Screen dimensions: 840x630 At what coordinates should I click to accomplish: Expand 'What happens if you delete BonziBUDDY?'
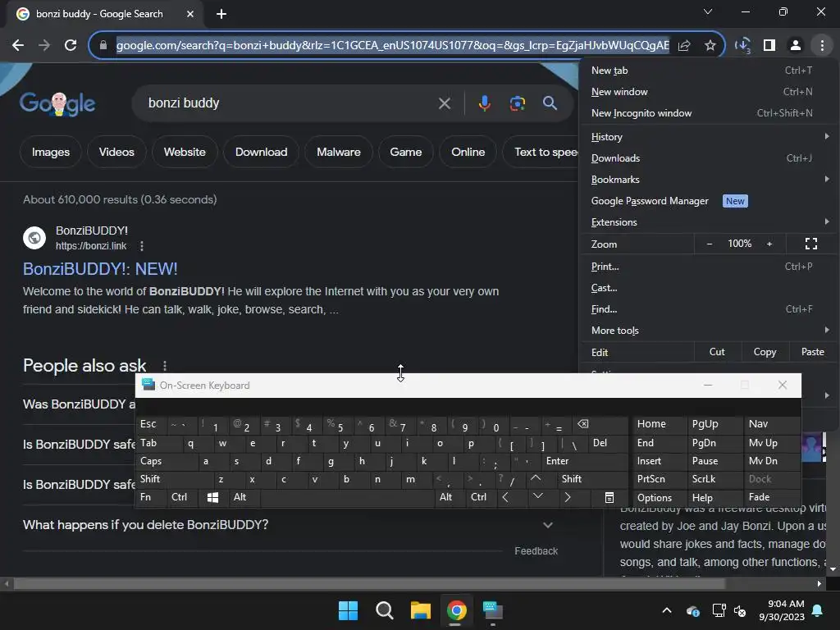click(288, 525)
